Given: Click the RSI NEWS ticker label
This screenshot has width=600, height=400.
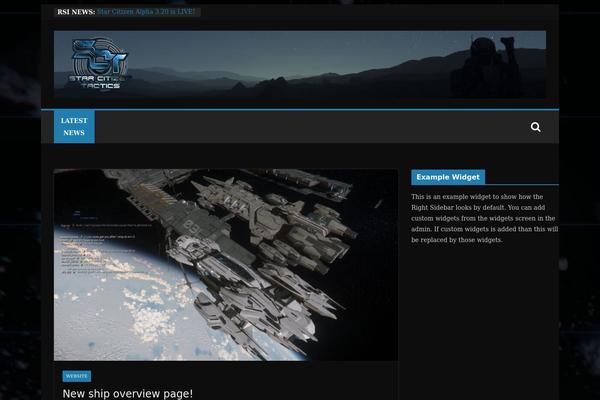Looking at the screenshot, I should (x=76, y=12).
